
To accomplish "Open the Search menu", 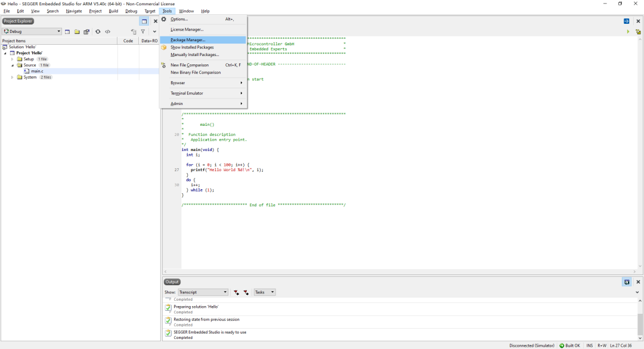I will (x=52, y=11).
